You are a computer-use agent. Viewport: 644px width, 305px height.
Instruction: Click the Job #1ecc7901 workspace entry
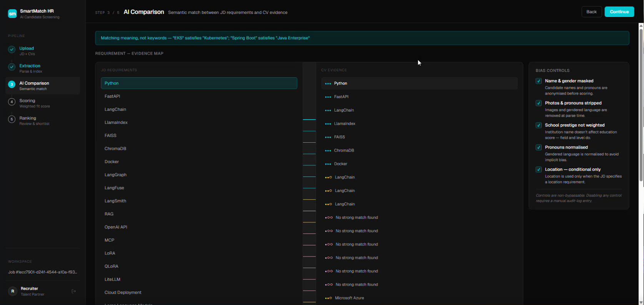pyautogui.click(x=43, y=272)
